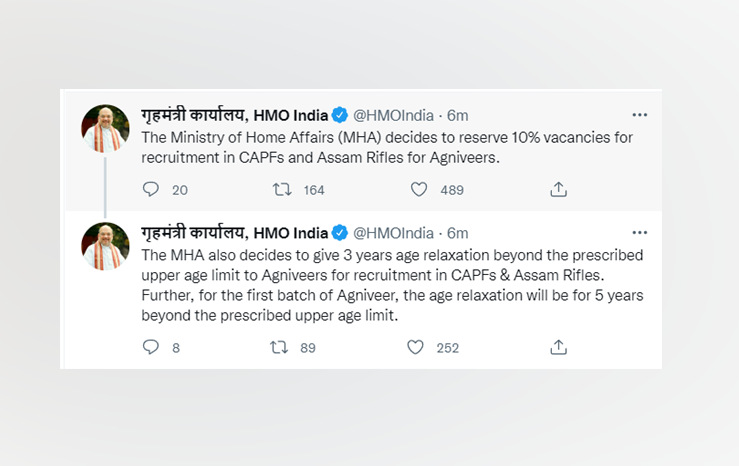Share the first tweet about CAPFs reservation
Screen dimensions: 739x466
559,189
